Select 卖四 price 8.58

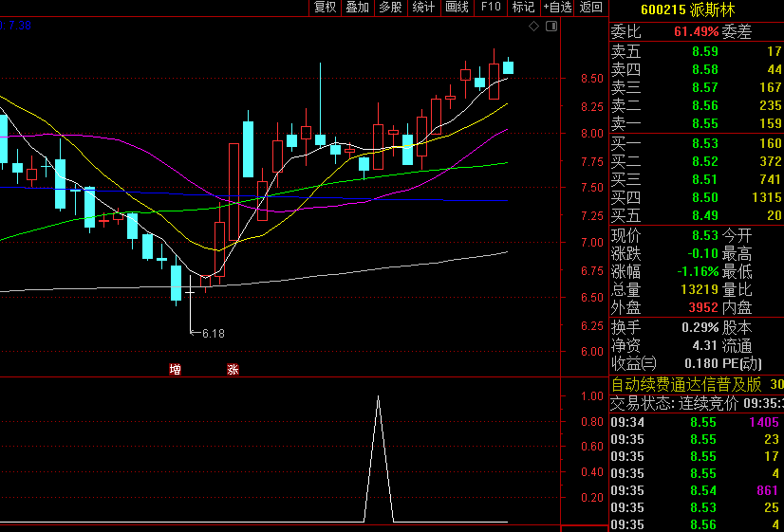pyautogui.click(x=705, y=69)
